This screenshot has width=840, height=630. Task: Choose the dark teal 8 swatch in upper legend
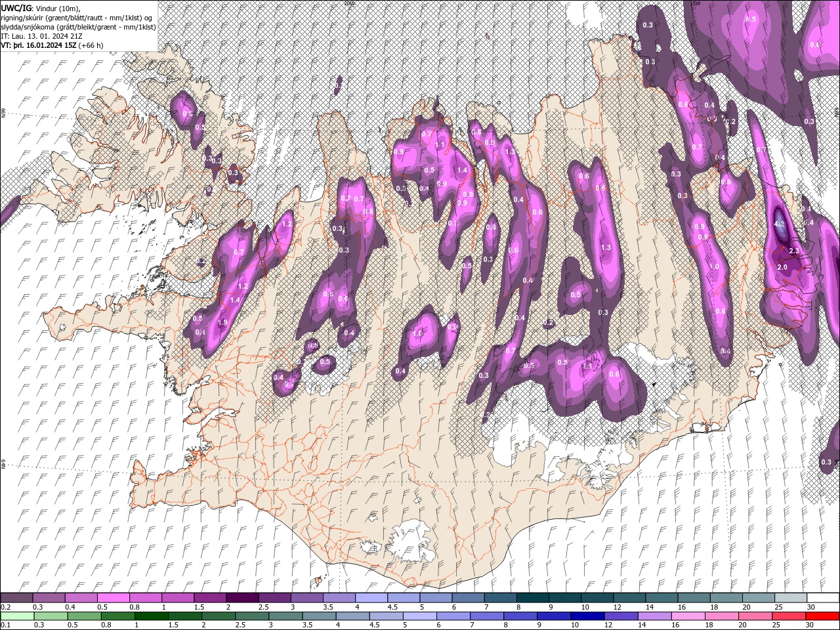[x=532, y=598]
